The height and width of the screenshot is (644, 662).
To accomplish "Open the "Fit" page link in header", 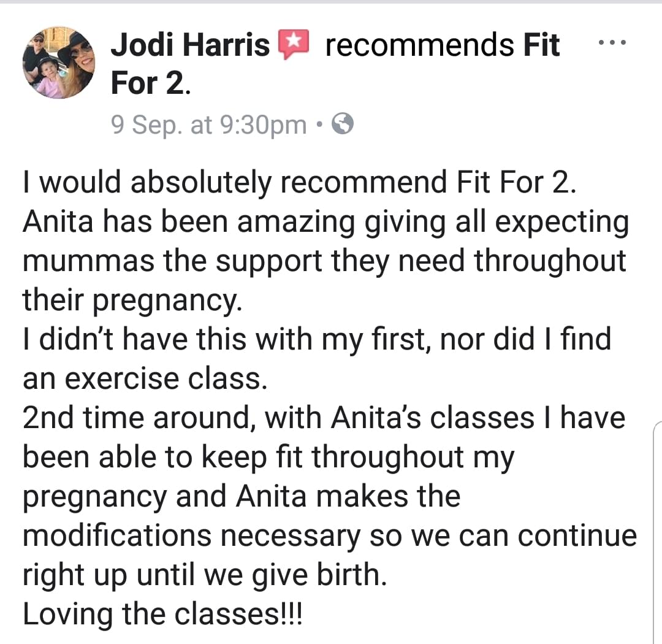I will coord(541,45).
